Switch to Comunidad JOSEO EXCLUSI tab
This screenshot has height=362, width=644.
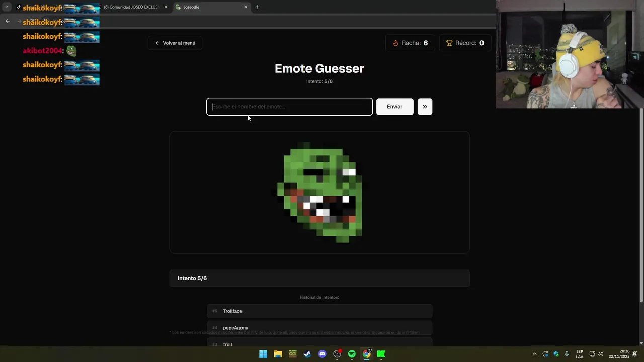[x=131, y=7]
